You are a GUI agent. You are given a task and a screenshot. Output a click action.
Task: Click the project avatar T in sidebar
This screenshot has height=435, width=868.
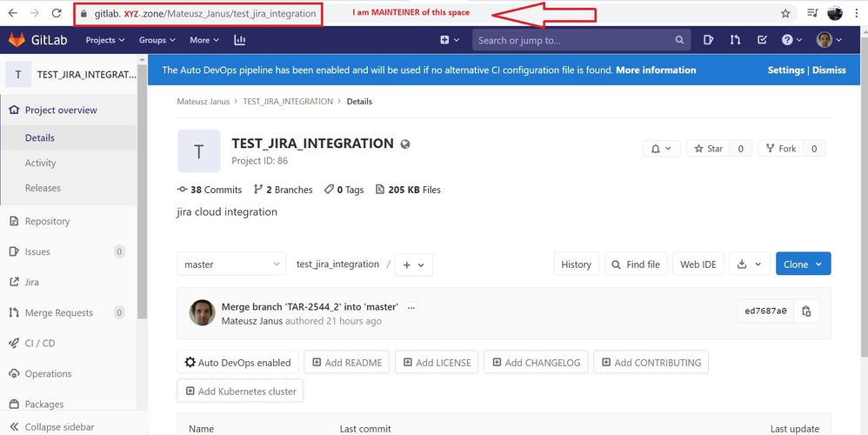click(18, 74)
